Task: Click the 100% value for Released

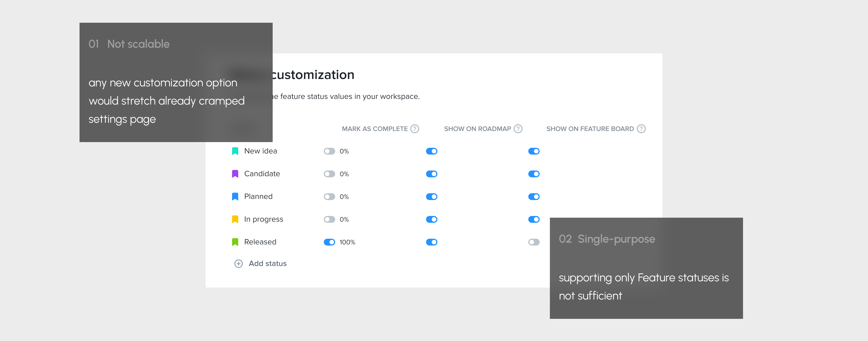Action: [x=347, y=242]
